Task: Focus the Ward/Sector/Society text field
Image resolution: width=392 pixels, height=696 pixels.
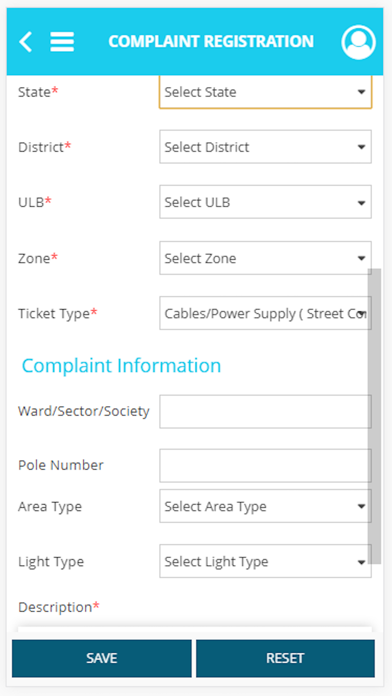Action: [265, 411]
